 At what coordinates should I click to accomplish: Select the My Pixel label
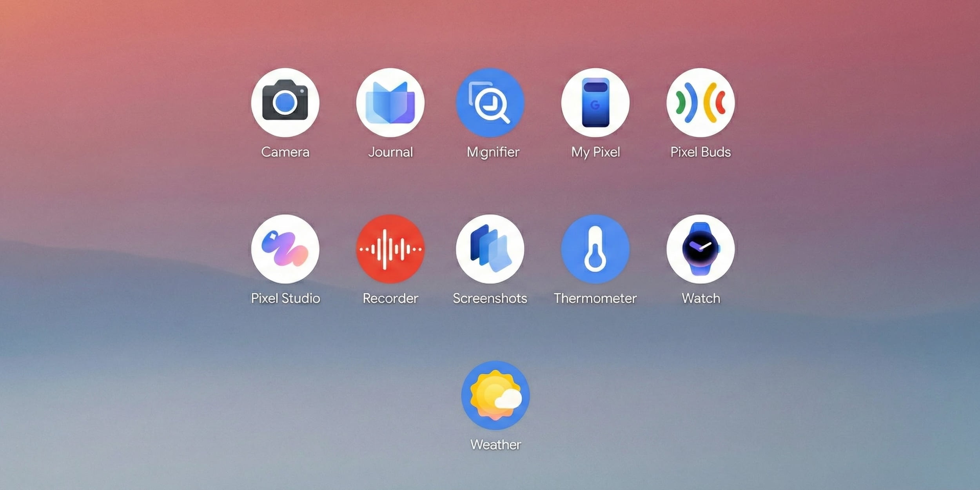(595, 152)
